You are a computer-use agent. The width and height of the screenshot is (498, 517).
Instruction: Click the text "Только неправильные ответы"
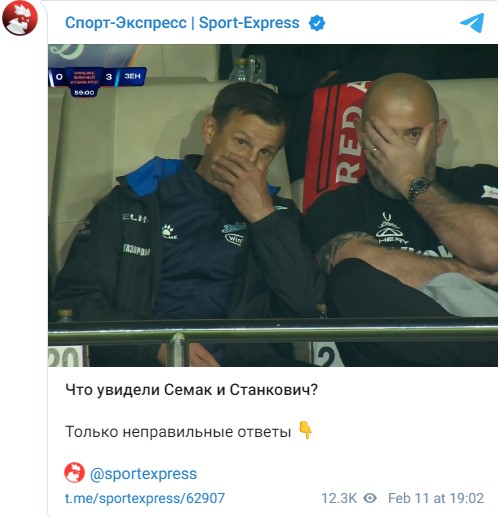click(178, 432)
